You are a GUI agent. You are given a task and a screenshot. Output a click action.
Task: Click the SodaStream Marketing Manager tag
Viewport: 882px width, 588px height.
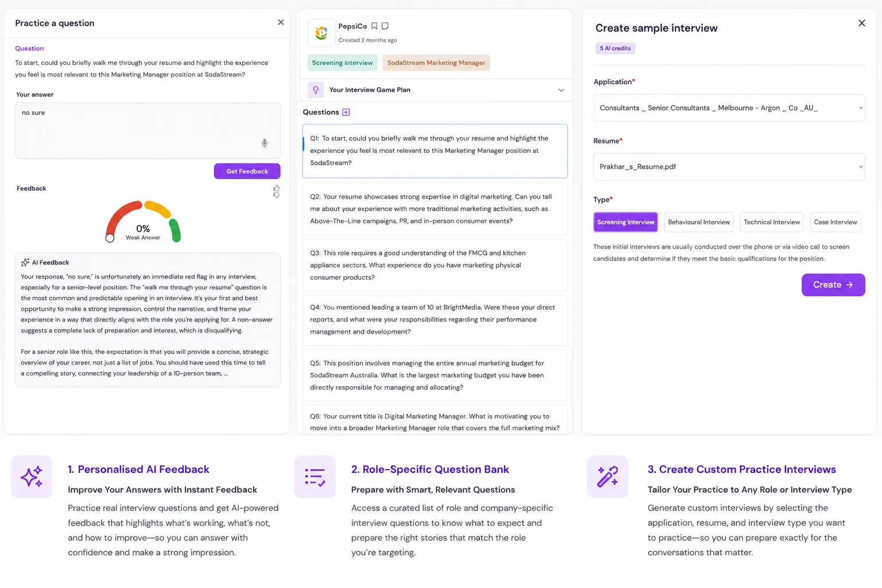pyautogui.click(x=436, y=63)
